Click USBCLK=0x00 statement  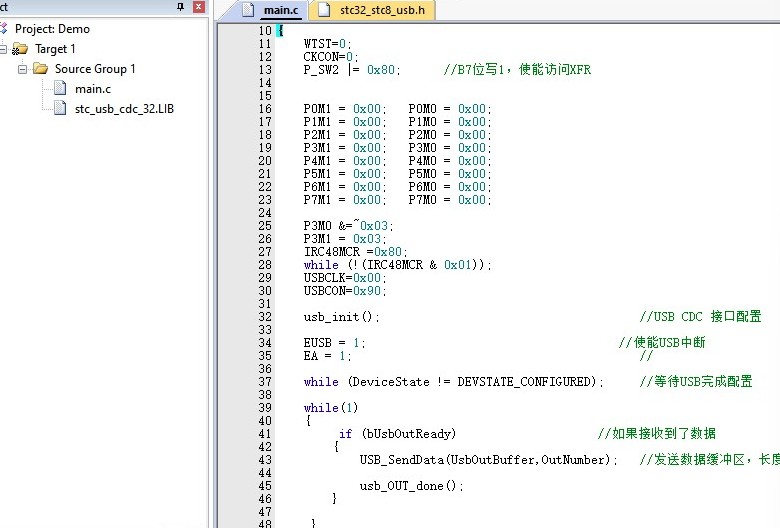345,278
